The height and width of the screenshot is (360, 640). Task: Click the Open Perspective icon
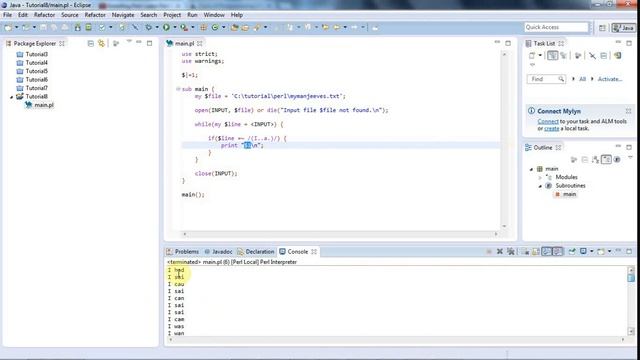point(602,28)
